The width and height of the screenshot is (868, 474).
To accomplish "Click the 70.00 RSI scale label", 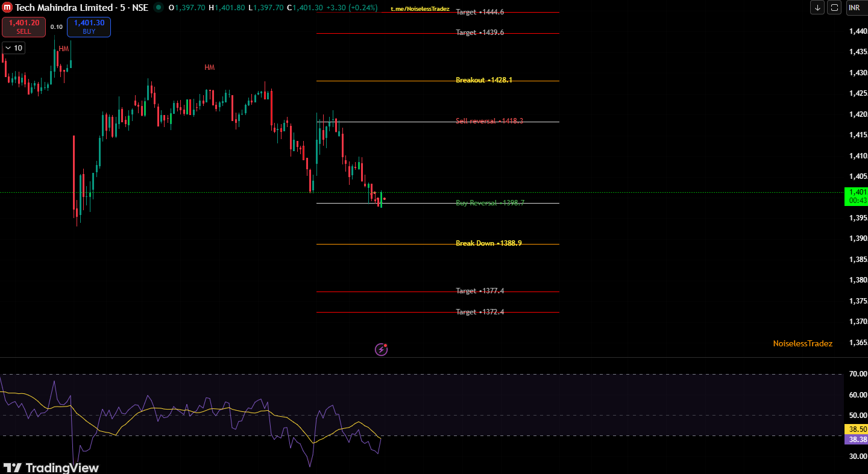I will pos(858,374).
